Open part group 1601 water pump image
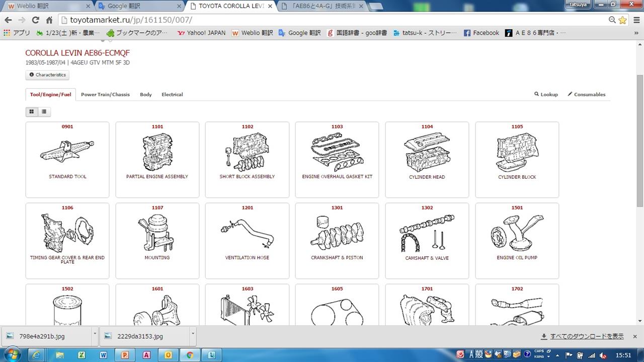644x362 pixels. pyautogui.click(x=157, y=310)
